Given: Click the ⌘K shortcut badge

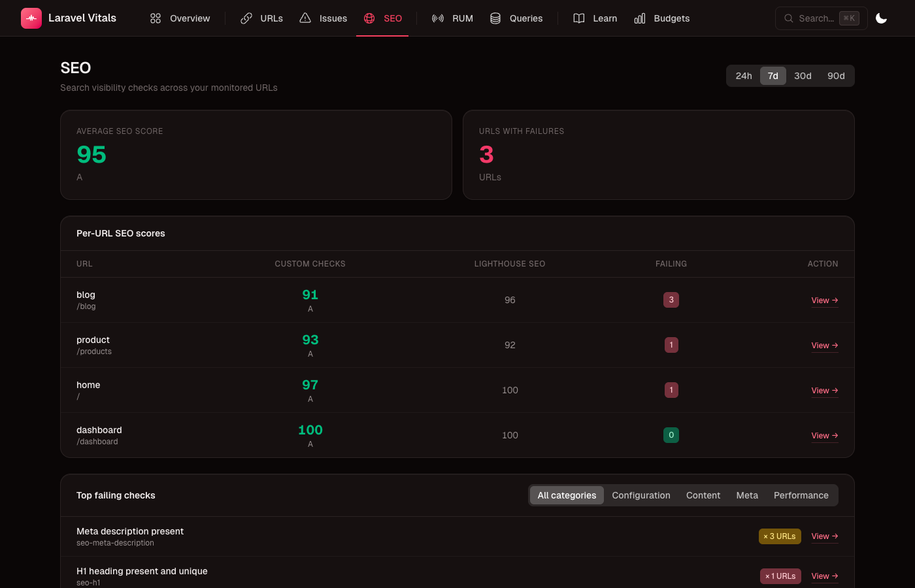Looking at the screenshot, I should point(849,18).
